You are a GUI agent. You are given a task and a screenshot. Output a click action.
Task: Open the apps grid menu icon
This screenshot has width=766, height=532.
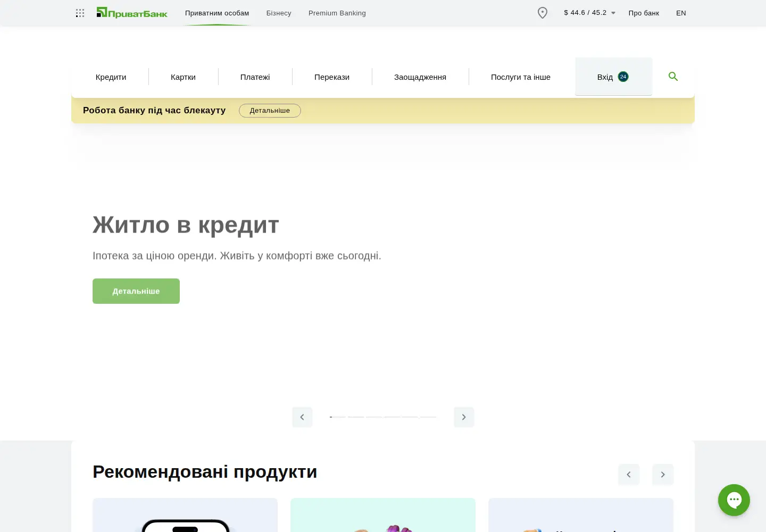pyautogui.click(x=80, y=13)
